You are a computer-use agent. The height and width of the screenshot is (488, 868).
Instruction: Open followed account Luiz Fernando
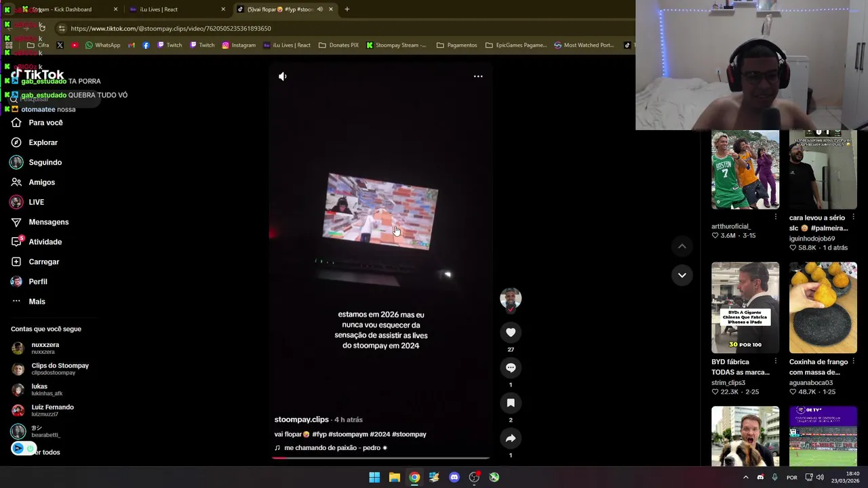52,410
